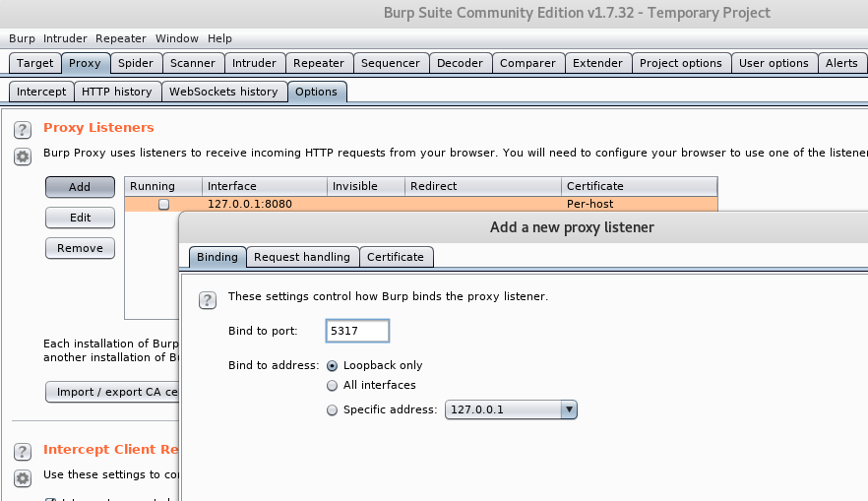Viewport: 868px width, 501px height.
Task: Focus the Bind to port field
Action: pos(357,331)
